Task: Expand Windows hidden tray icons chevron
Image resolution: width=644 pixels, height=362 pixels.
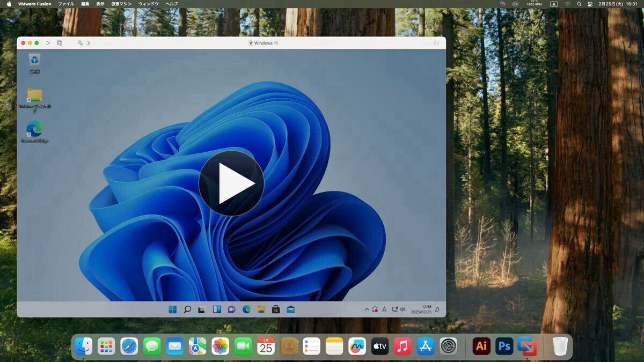Action: [367, 309]
